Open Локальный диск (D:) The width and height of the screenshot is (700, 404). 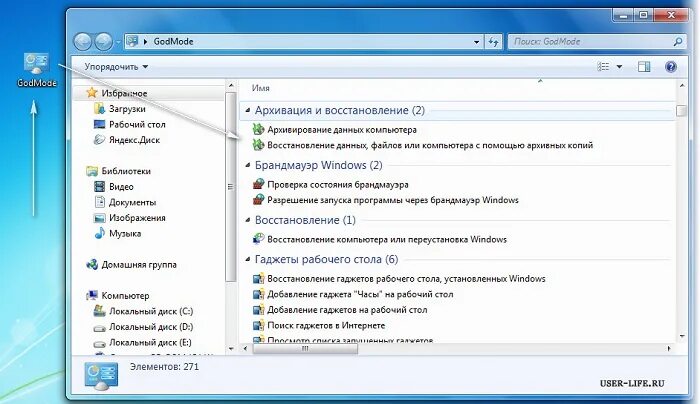pos(151,327)
